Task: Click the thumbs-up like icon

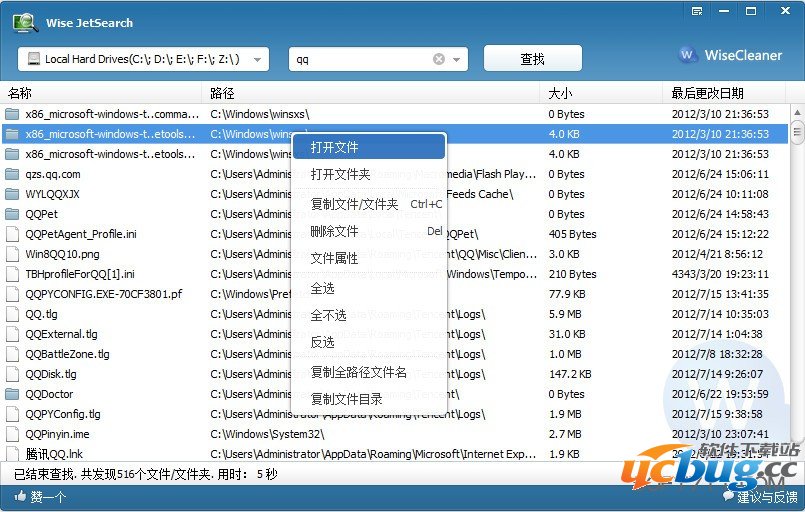Action: click(x=20, y=496)
